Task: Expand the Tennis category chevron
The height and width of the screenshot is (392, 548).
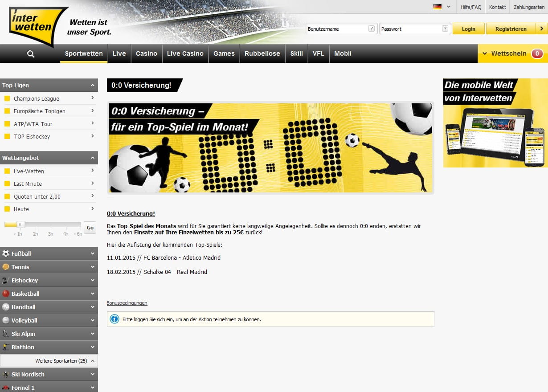Action: (x=93, y=267)
